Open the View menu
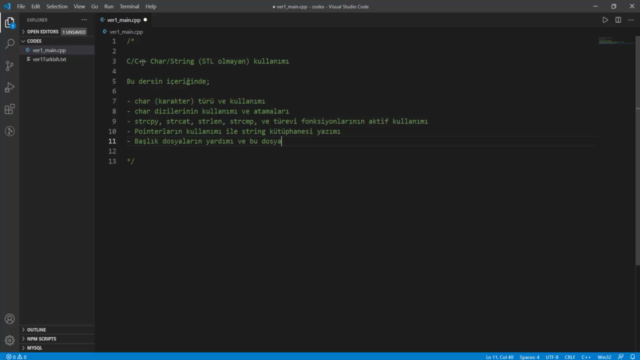This screenshot has height=360, width=640. (x=79, y=7)
